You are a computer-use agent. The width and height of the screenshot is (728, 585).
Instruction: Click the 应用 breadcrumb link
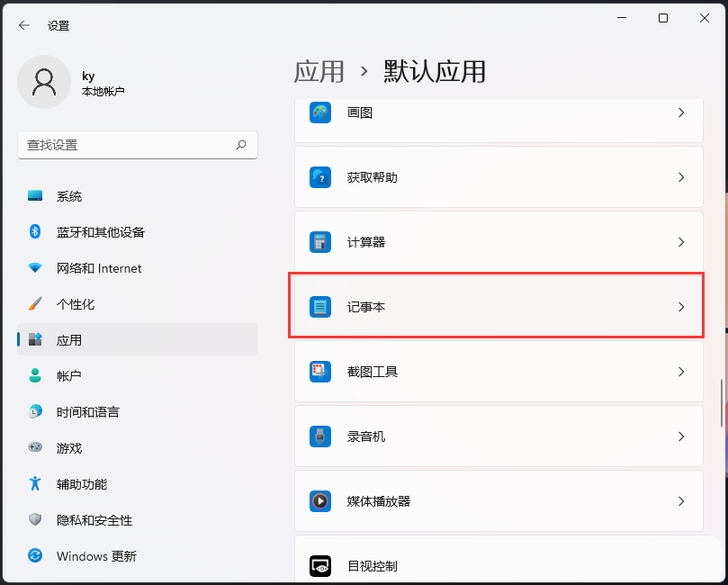tap(319, 71)
